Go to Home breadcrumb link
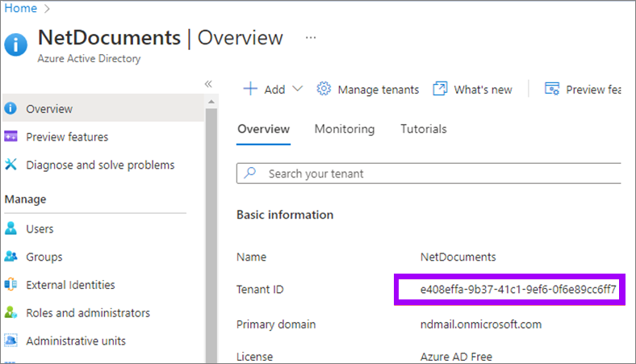This screenshot has height=364, width=636. (x=21, y=8)
